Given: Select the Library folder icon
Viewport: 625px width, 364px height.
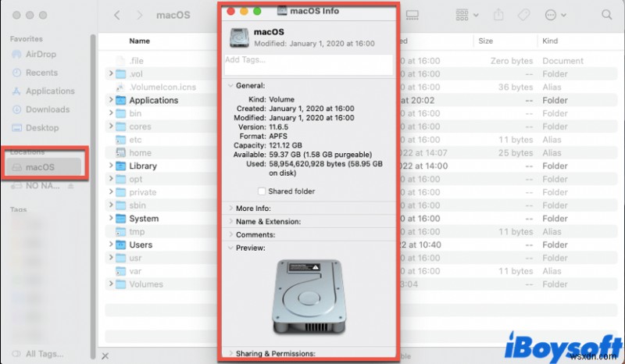Looking at the screenshot, I should (x=120, y=166).
